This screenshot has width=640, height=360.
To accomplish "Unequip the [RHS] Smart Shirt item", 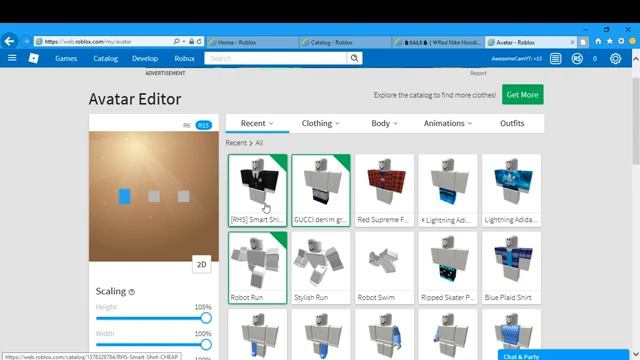I will [x=258, y=190].
